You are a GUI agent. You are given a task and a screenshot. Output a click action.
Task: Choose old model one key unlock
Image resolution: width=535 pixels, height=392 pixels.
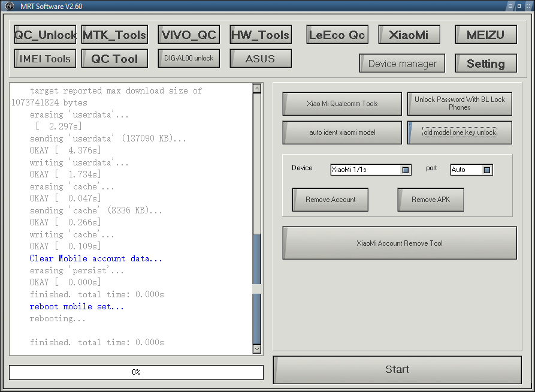click(x=460, y=132)
